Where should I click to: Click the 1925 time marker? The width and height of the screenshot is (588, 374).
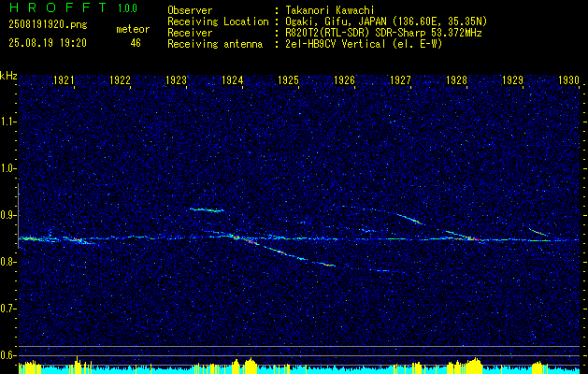pos(288,79)
